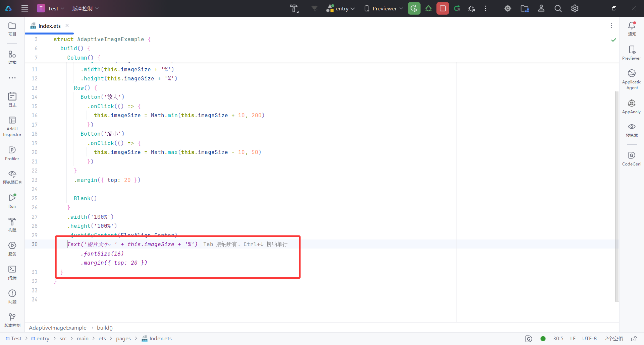Open the Search everywhere magnifier
Screen dimensions: 644x345
(x=558, y=8)
